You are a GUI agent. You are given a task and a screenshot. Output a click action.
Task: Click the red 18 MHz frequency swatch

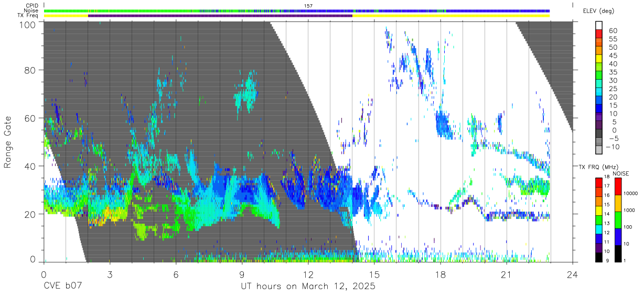pos(599,182)
